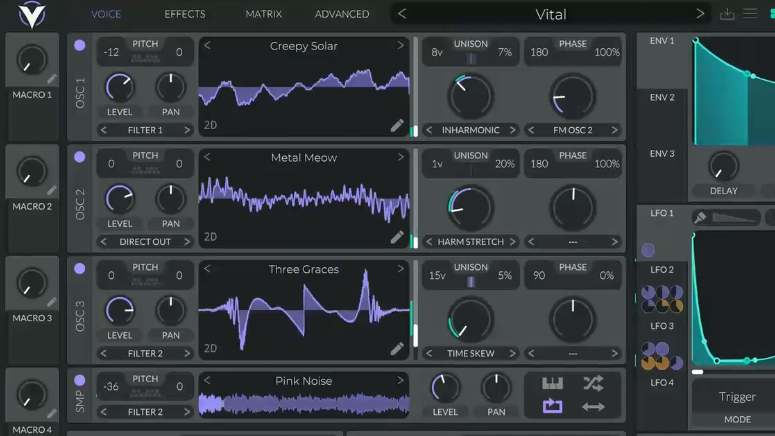The height and width of the screenshot is (436, 775).
Task: Previous sample before Pink Noise
Action: tap(207, 381)
